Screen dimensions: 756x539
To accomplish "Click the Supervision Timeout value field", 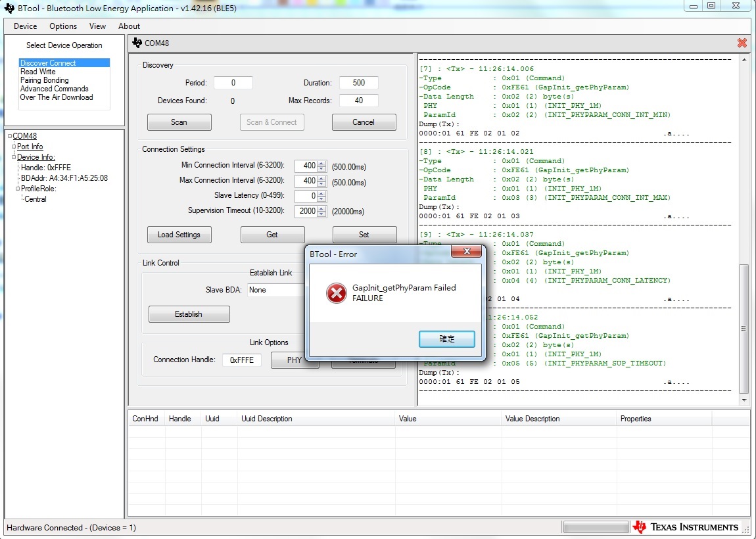I will pyautogui.click(x=306, y=211).
